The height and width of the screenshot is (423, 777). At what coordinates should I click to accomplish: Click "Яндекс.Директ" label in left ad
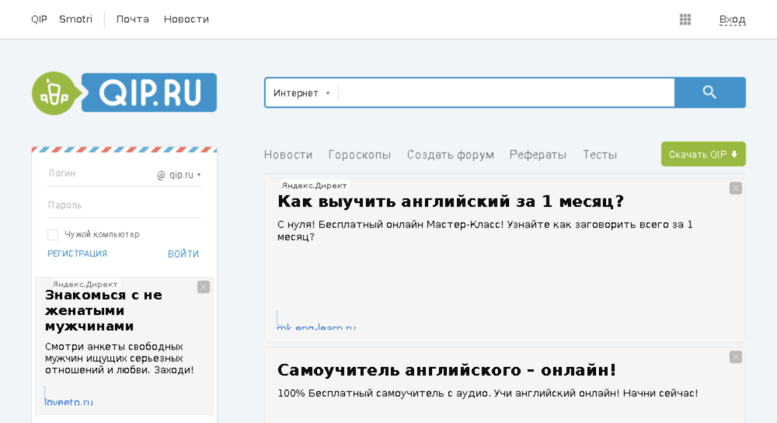point(85,284)
